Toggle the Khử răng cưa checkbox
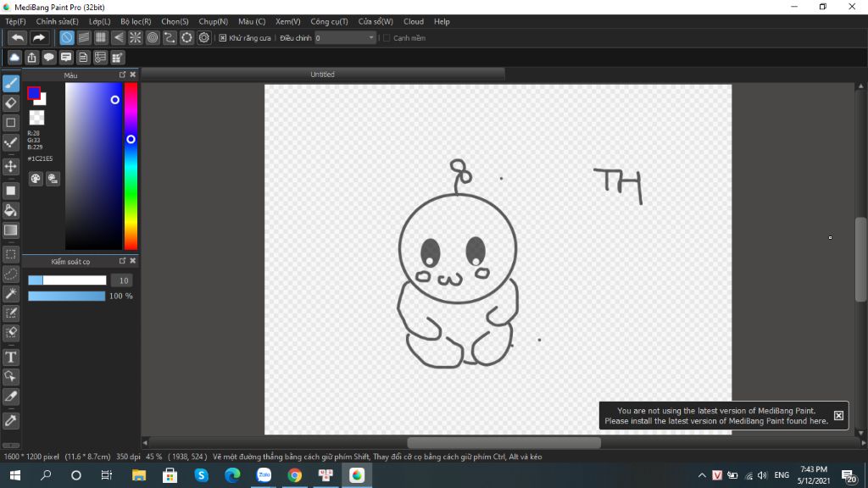This screenshot has height=488, width=868. click(x=223, y=38)
